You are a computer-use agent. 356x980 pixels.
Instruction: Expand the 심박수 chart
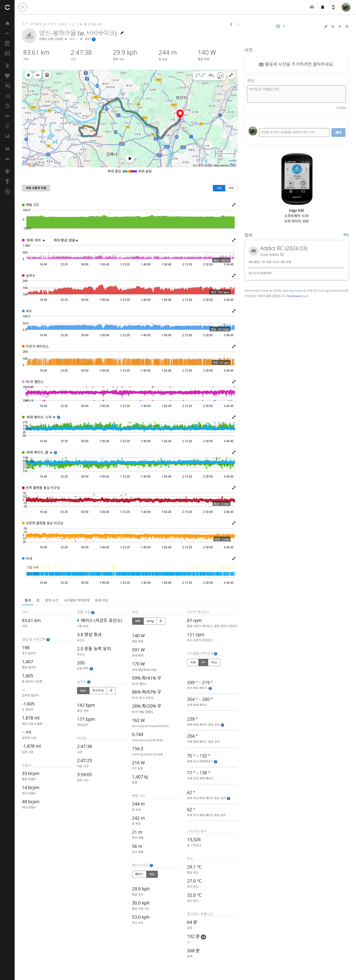(234, 276)
